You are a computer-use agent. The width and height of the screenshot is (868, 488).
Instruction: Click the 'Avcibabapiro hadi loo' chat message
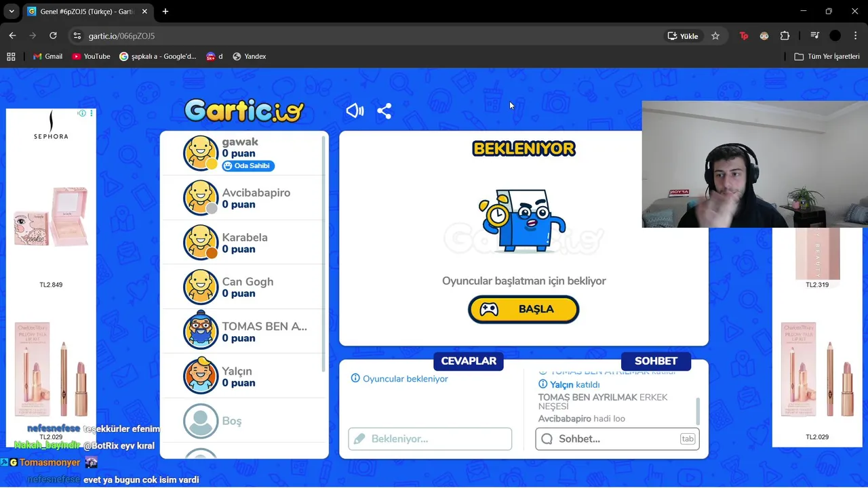(x=582, y=419)
